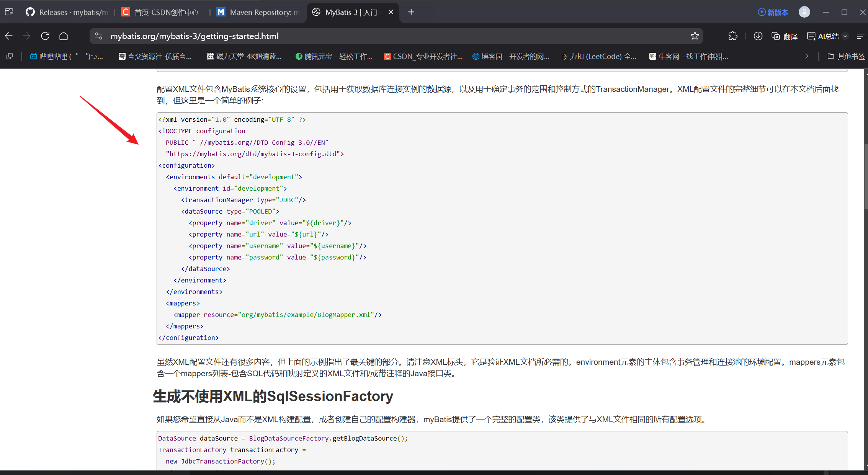Viewport: 868px width, 475px height.
Task: Open the browser home page
Action: (x=64, y=36)
